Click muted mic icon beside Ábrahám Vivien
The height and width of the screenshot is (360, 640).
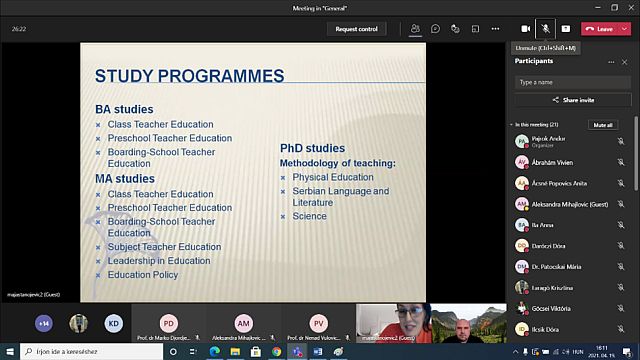(x=621, y=162)
